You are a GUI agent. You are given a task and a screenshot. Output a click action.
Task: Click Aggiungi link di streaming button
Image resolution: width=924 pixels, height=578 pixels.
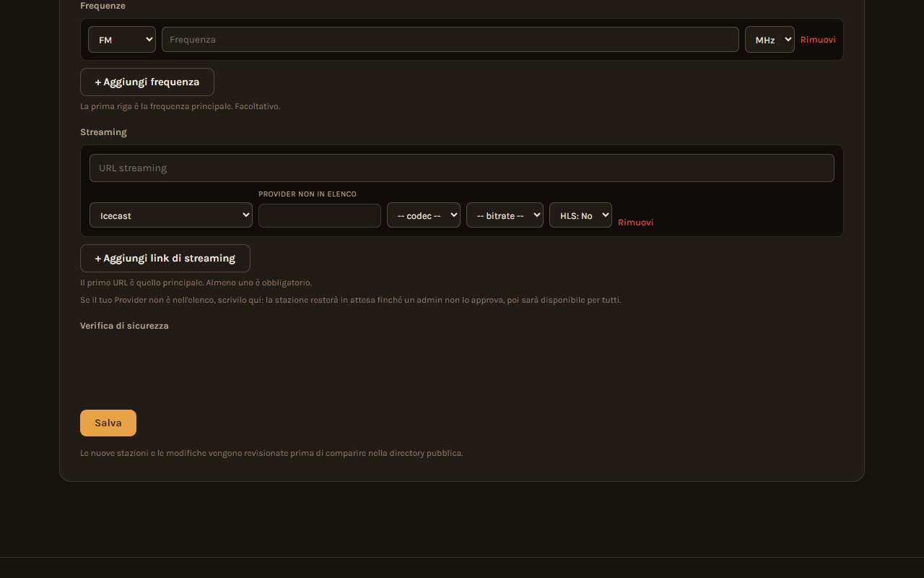pos(165,258)
